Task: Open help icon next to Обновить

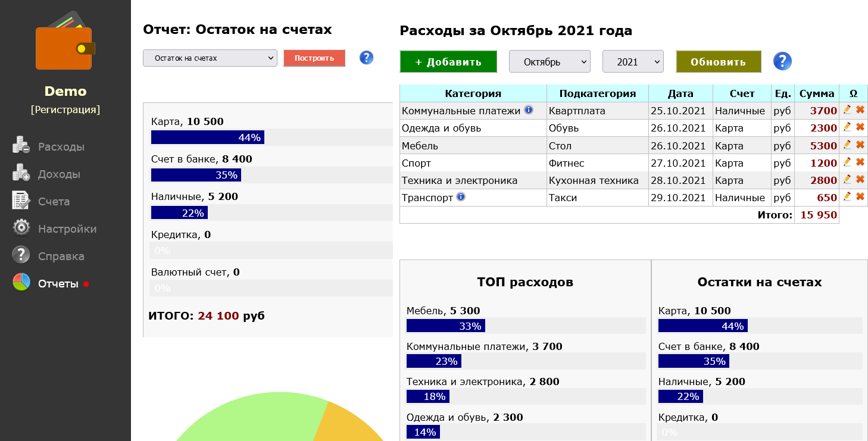Action: tap(782, 61)
